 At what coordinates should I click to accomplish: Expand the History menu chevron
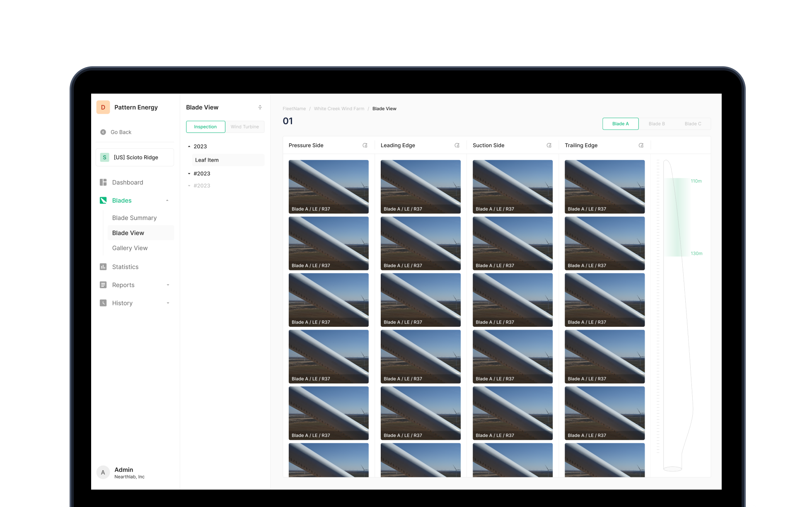coord(168,303)
